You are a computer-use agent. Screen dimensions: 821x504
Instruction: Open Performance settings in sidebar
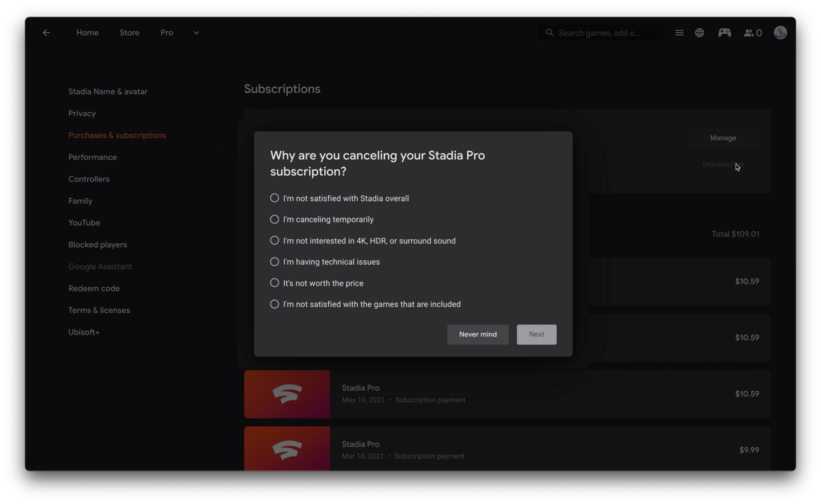point(93,157)
